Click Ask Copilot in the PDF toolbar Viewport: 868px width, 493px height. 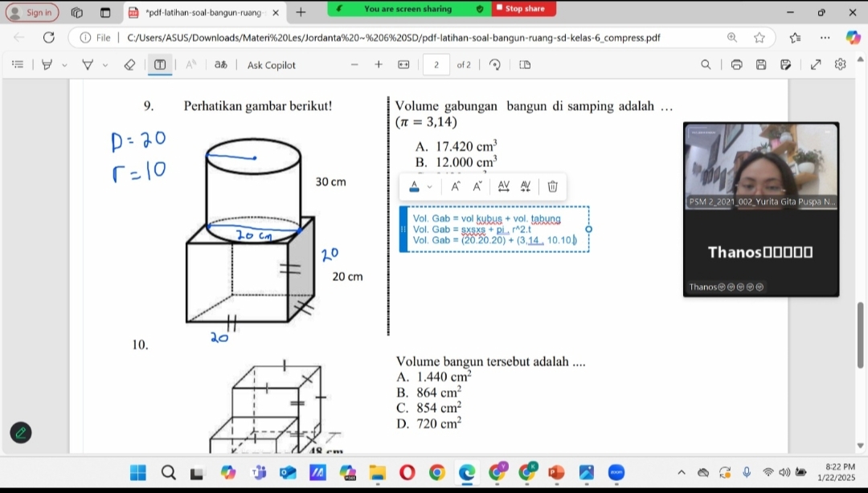click(272, 65)
